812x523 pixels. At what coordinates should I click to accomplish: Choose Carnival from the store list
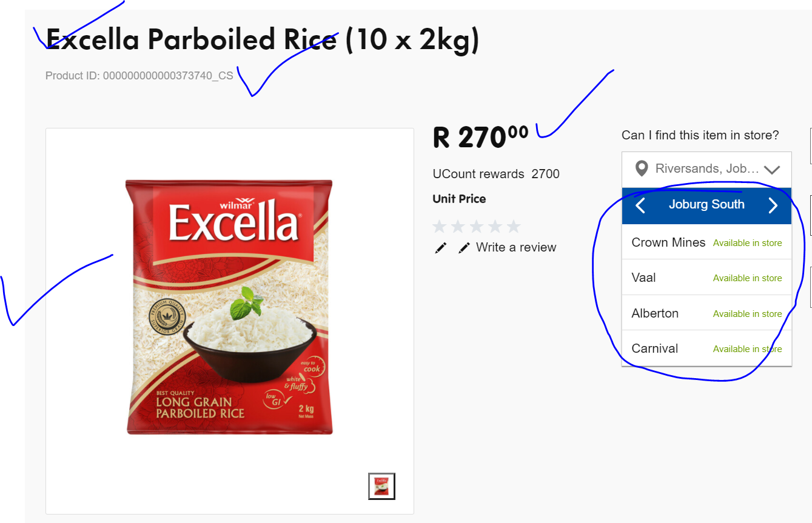706,348
